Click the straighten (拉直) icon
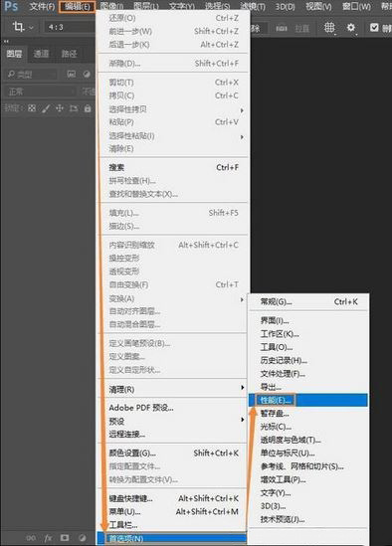This screenshot has height=546, width=392. (x=282, y=28)
